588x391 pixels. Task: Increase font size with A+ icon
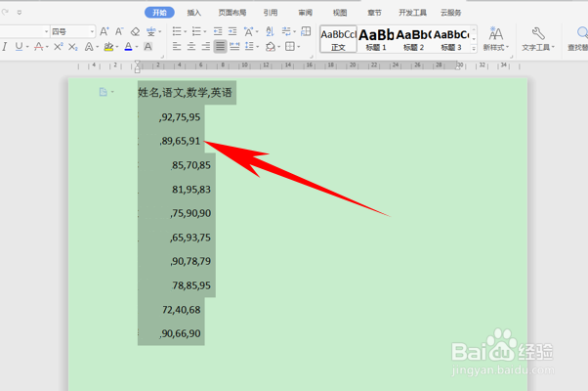tap(105, 31)
